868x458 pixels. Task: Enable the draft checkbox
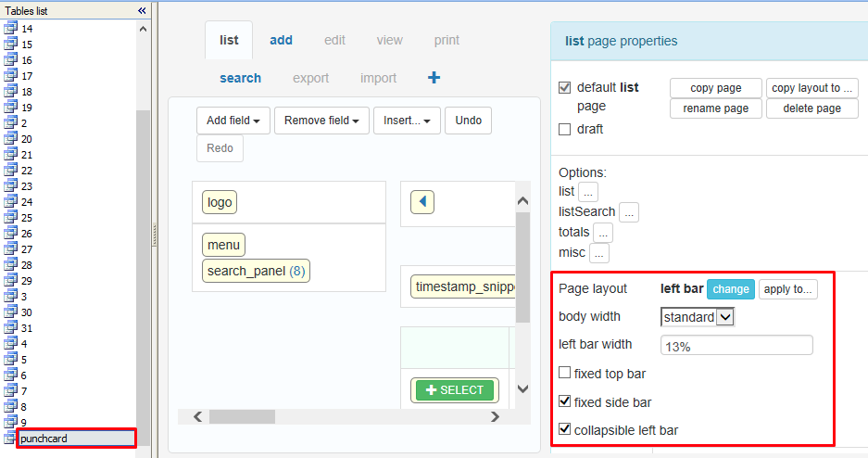point(565,130)
